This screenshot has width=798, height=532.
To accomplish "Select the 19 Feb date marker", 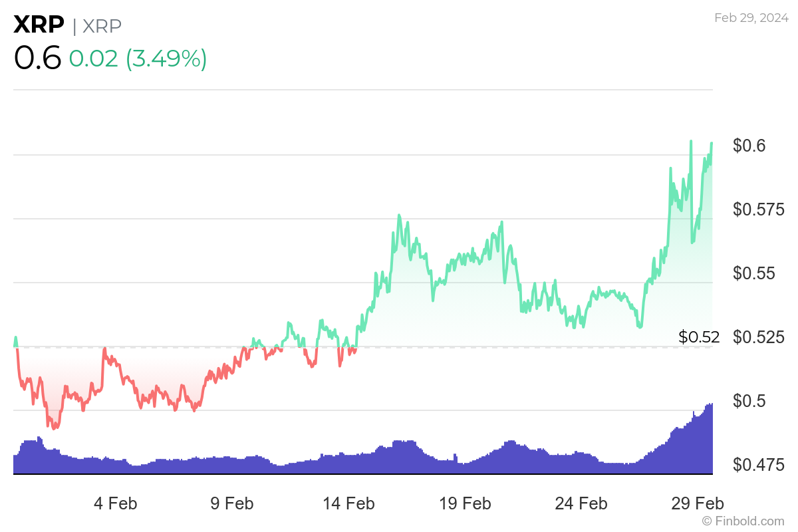I will click(x=465, y=503).
